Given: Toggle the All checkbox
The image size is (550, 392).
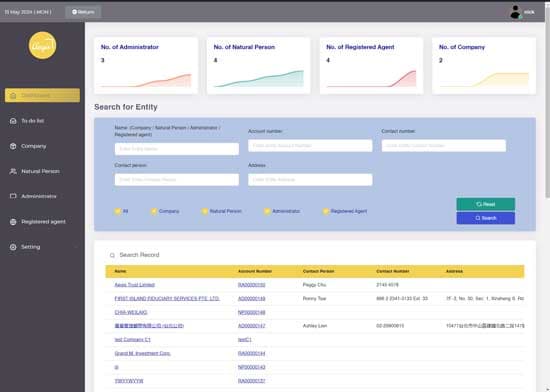Looking at the screenshot, I should pyautogui.click(x=118, y=211).
